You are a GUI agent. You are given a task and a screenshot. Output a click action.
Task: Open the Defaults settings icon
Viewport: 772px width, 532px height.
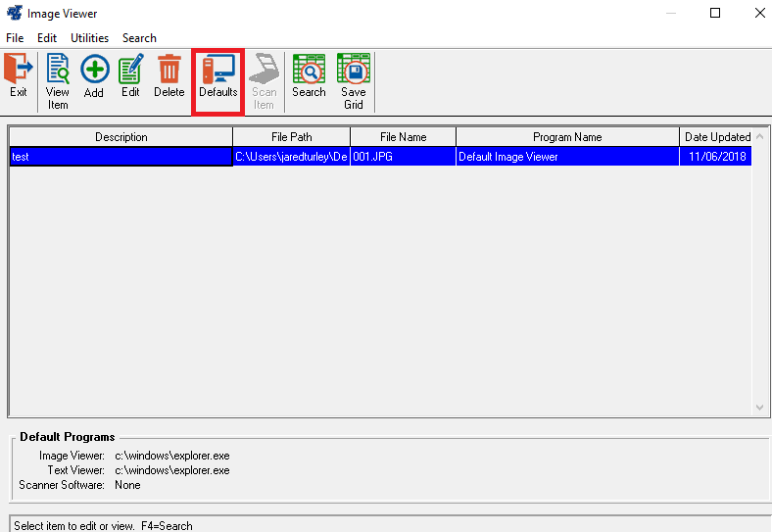coord(217,76)
